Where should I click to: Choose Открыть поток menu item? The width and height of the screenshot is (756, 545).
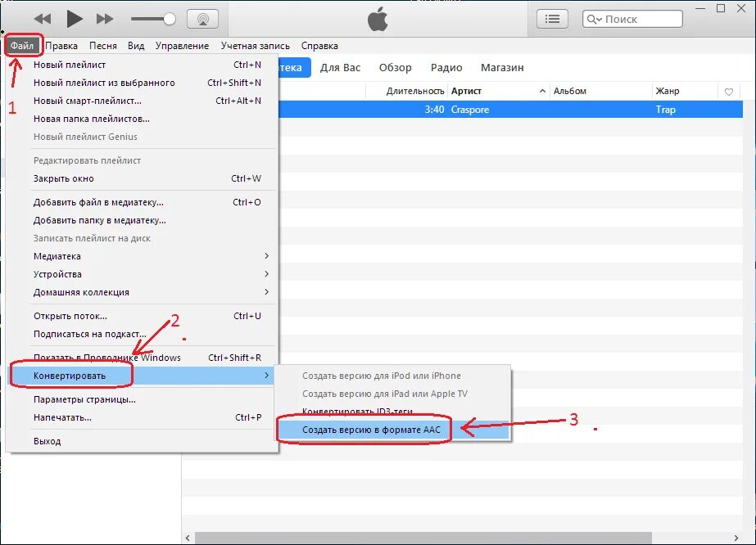[143, 316]
